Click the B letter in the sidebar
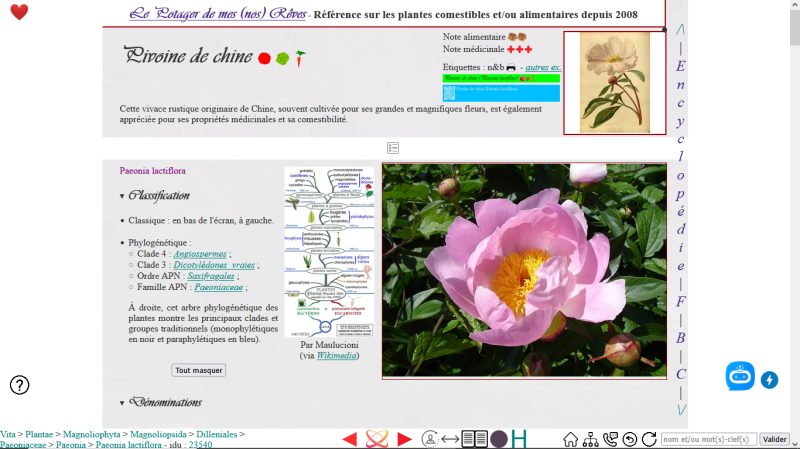The image size is (800, 449). pyautogui.click(x=681, y=338)
